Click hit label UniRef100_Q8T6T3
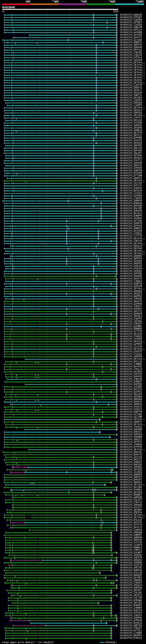 [131, 442]
